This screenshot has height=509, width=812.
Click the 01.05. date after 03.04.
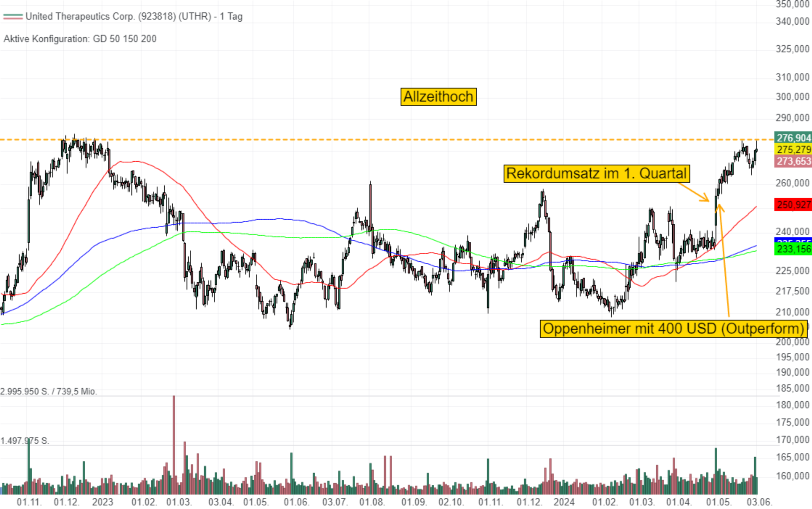point(256,502)
